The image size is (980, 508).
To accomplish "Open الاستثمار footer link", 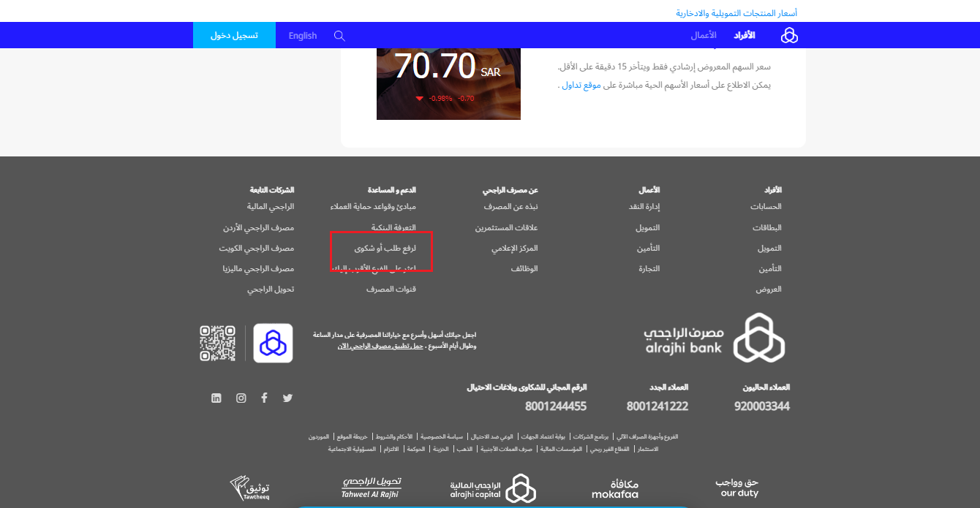I will (647, 449).
